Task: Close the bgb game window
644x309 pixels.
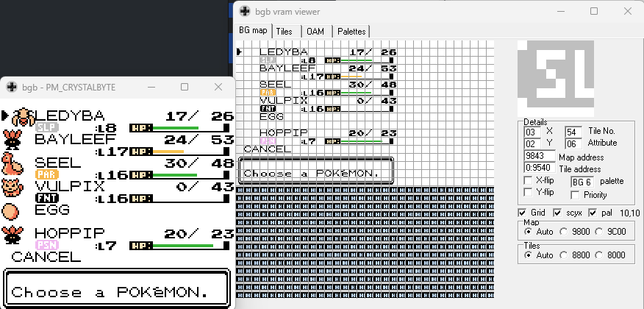Action: tap(218, 87)
